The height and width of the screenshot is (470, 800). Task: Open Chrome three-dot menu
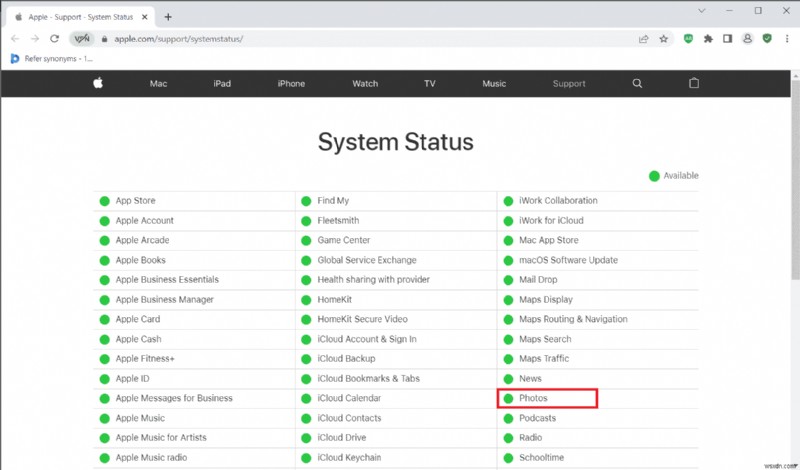coord(787,39)
